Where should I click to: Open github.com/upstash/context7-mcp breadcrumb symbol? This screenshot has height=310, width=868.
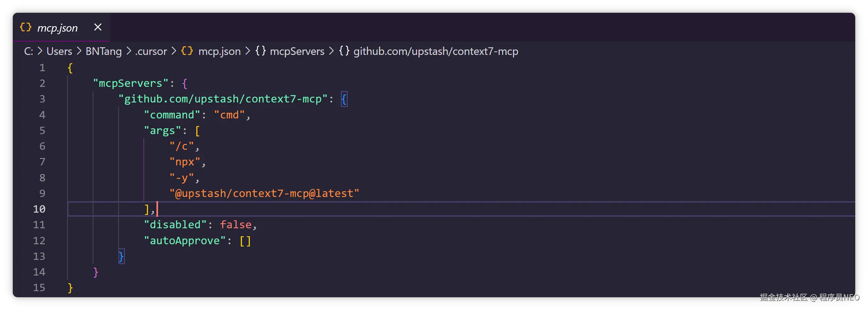click(x=436, y=51)
